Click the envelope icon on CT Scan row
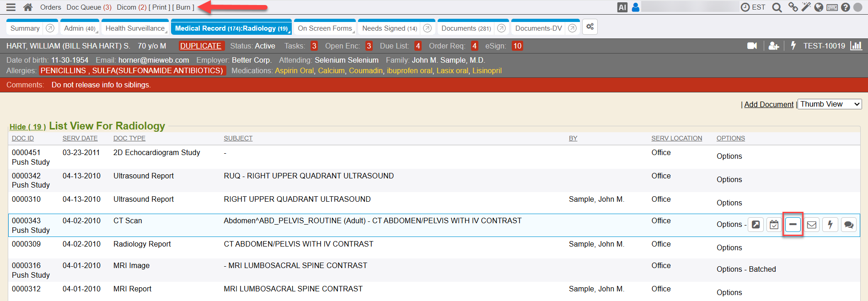Image resolution: width=868 pixels, height=301 pixels. coord(811,225)
